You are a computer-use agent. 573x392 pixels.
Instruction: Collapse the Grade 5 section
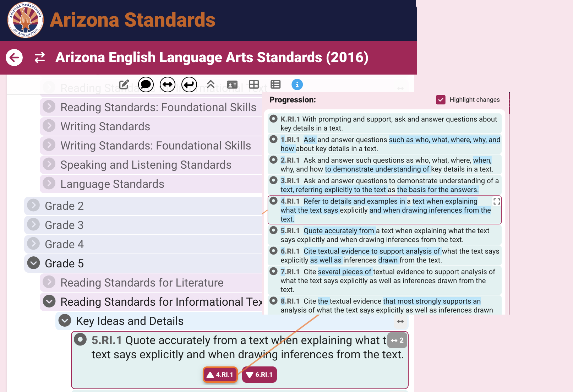point(33,263)
